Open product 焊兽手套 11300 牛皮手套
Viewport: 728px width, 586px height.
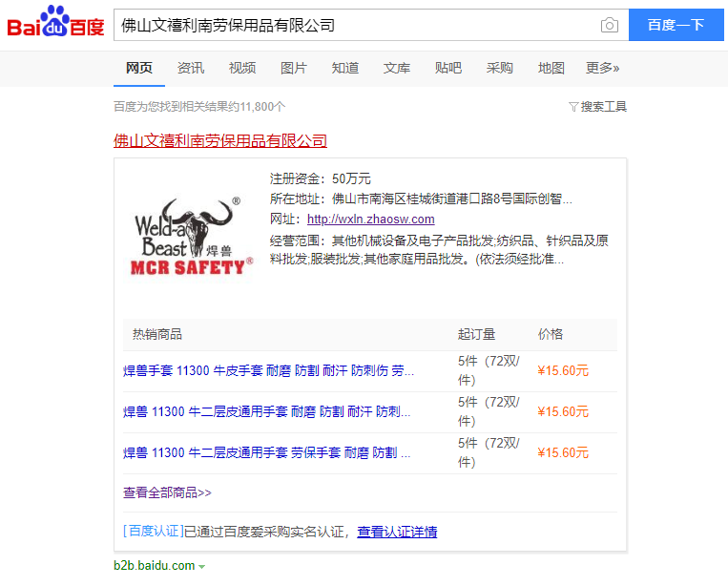coord(268,371)
